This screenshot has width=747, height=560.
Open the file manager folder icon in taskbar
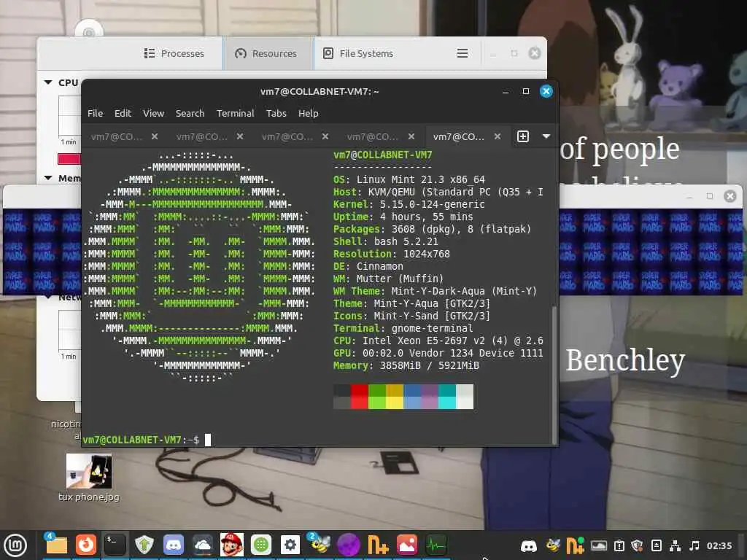tap(56, 545)
